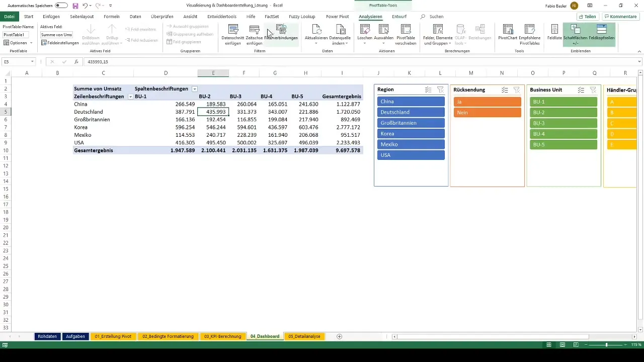This screenshot has width=644, height=362.
Task: Switch to the Einfügen ribbon tab
Action: point(51,17)
